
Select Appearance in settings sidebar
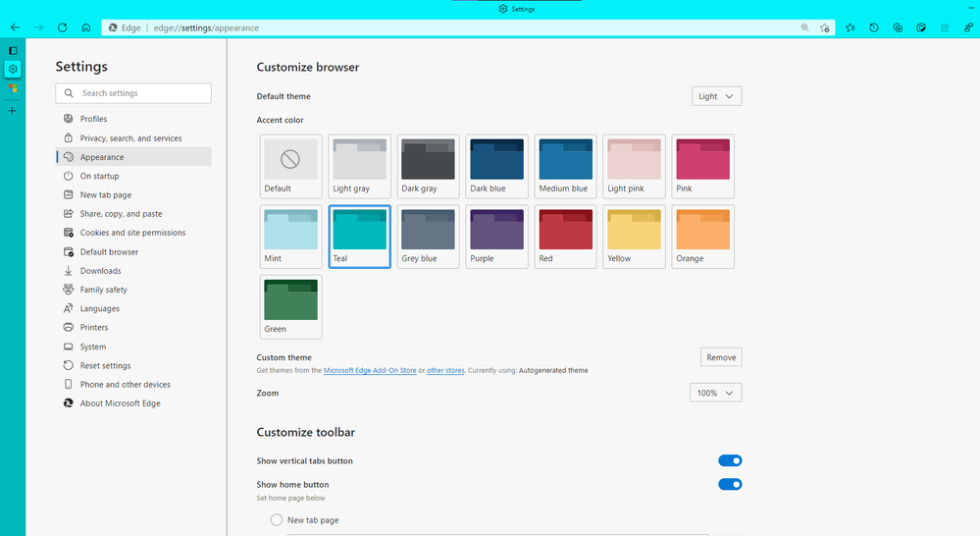pyautogui.click(x=133, y=157)
